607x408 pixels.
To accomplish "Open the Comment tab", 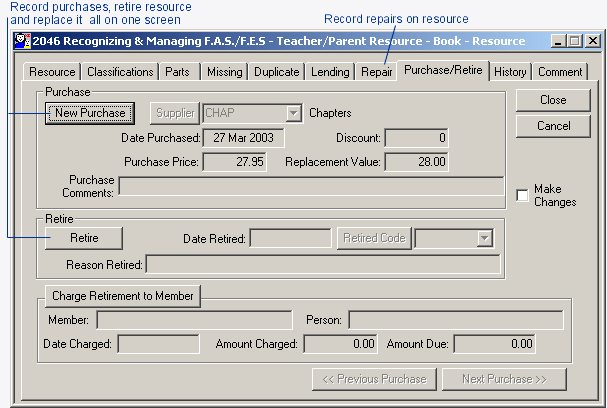I will (560, 72).
